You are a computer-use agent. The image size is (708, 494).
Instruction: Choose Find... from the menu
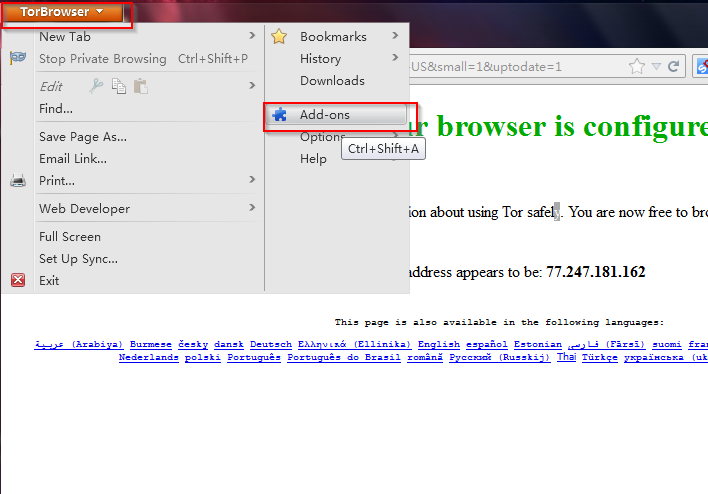(x=56, y=109)
